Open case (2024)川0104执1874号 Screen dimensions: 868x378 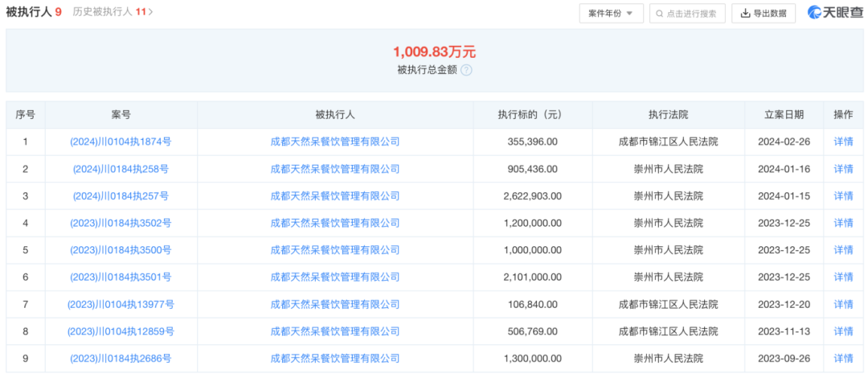tap(121, 142)
